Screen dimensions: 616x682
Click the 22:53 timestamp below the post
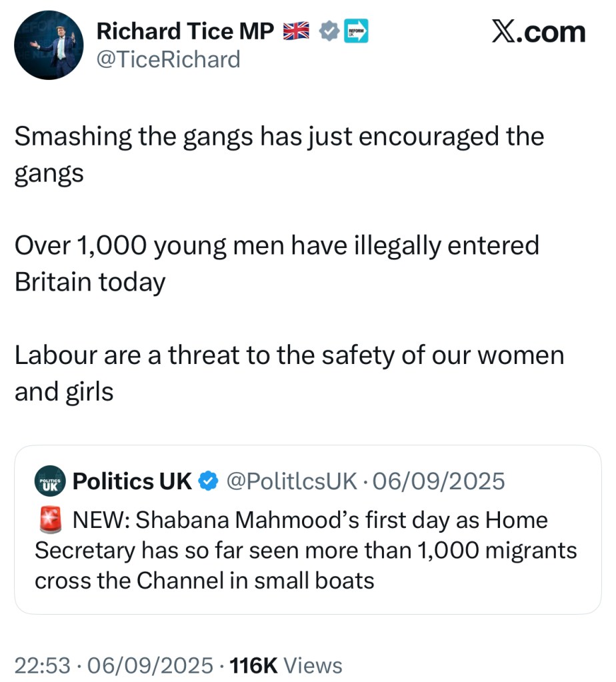coord(41,665)
